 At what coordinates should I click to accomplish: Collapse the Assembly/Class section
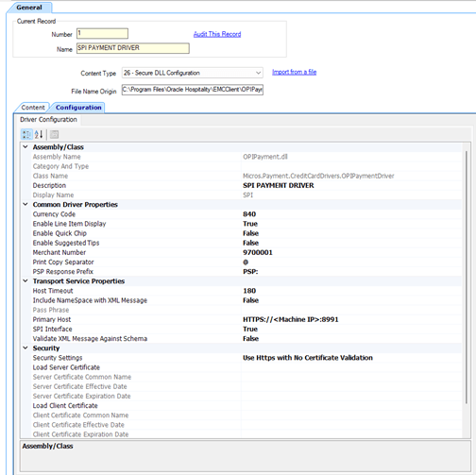[x=25, y=147]
